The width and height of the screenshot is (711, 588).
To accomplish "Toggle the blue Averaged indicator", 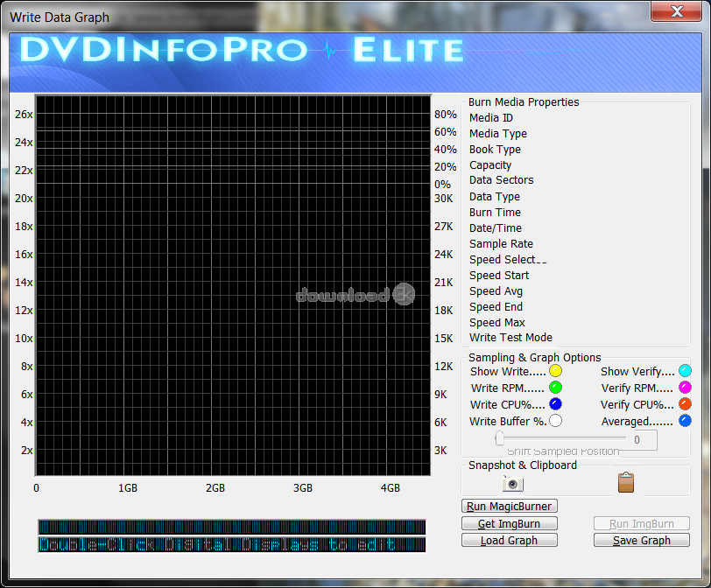I will (x=685, y=421).
